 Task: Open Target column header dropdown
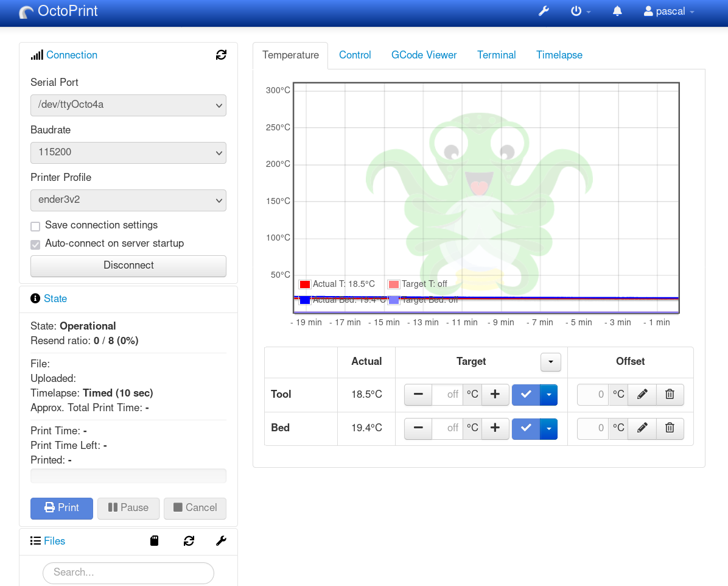[551, 362]
